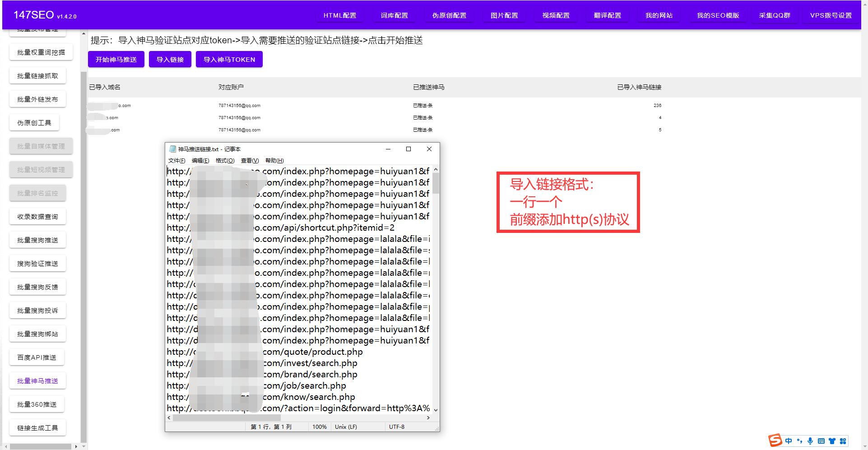Select 批量链接抓取 in sidebar
Viewport: 868px width, 450px height.
pyautogui.click(x=37, y=76)
